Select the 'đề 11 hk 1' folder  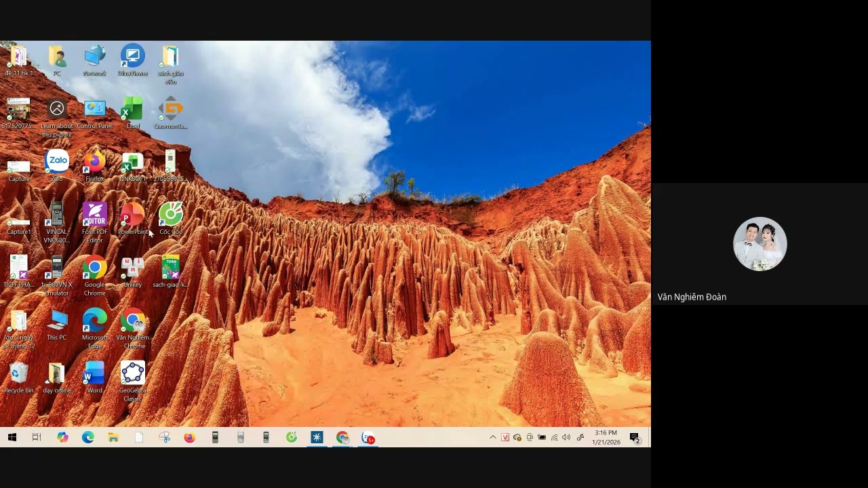[19, 61]
